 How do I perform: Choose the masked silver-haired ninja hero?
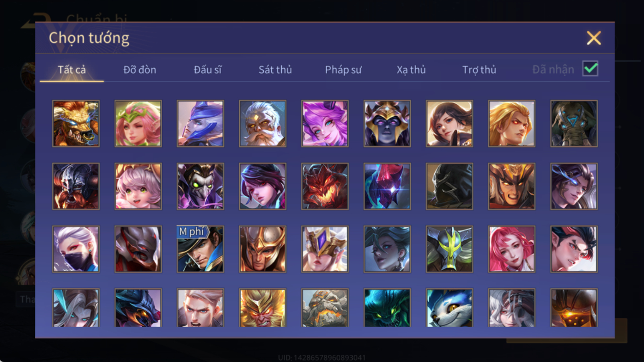coord(76,249)
